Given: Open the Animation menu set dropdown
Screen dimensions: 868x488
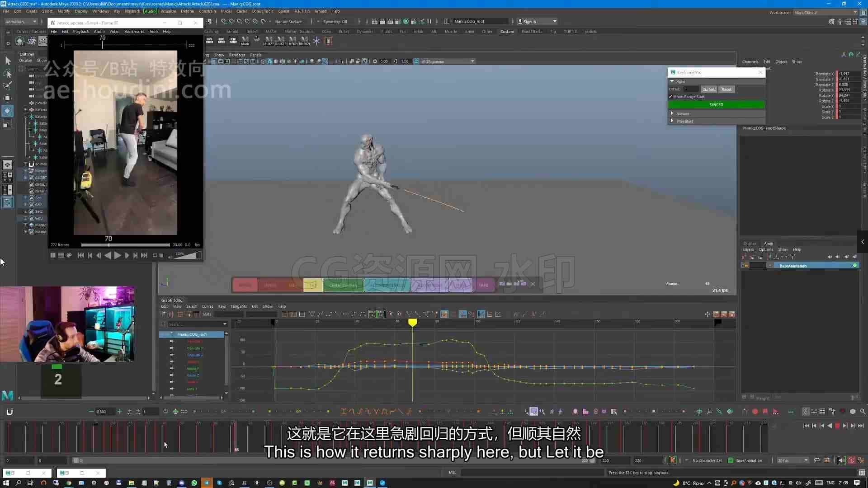Looking at the screenshot, I should click(21, 21).
